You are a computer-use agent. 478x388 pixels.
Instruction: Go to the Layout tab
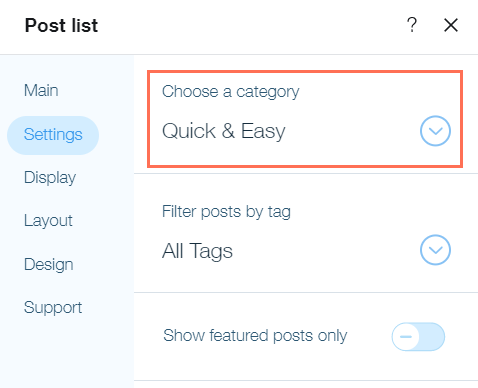[48, 221]
